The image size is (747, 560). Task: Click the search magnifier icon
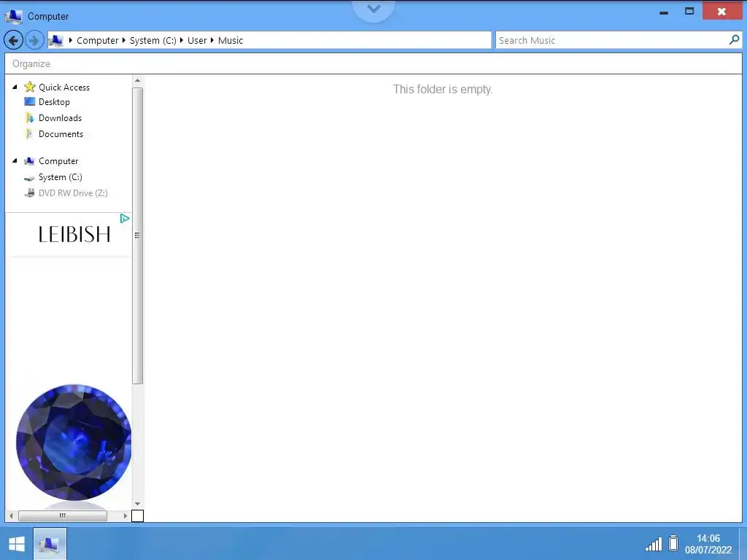click(x=734, y=40)
